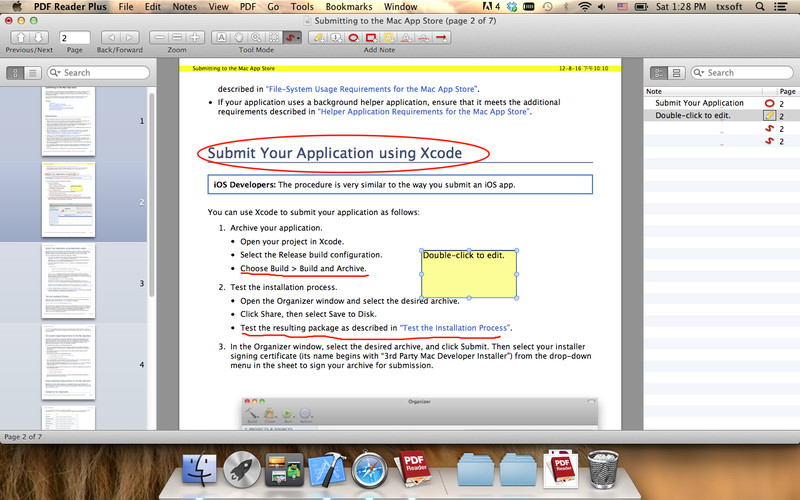
Task: Add a highlight note
Action: pos(388,37)
